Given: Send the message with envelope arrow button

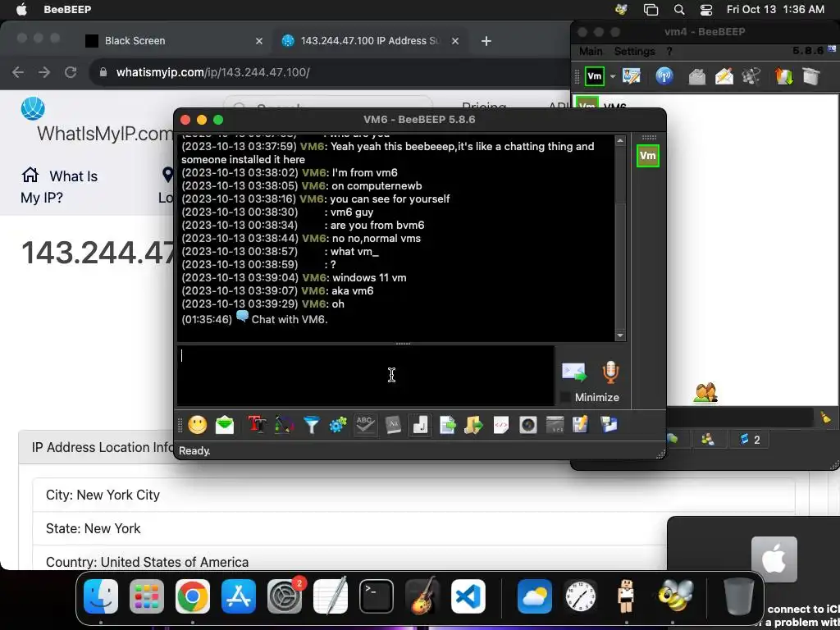Looking at the screenshot, I should (573, 372).
